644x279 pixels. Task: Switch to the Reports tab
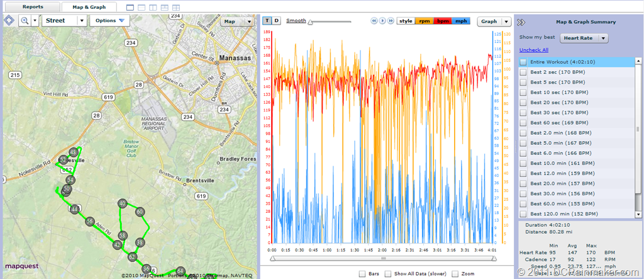(33, 7)
